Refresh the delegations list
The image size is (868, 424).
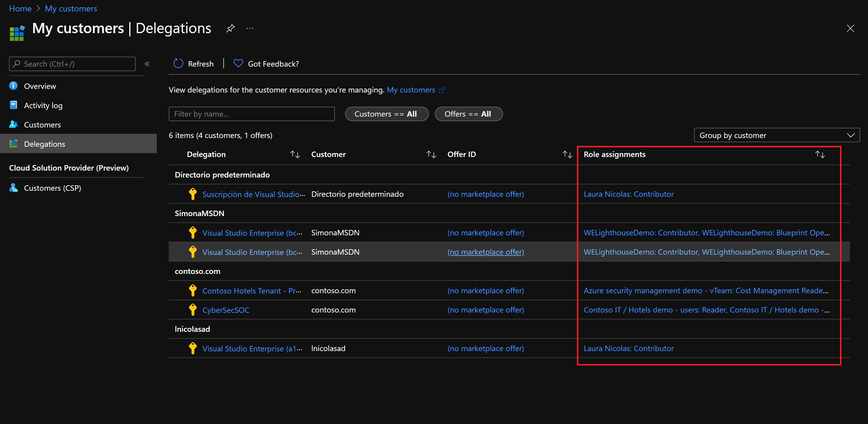193,63
